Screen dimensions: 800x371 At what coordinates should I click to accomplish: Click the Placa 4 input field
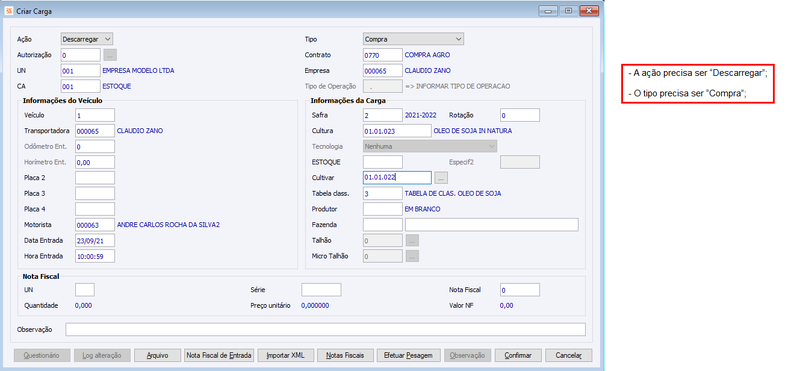(x=95, y=209)
